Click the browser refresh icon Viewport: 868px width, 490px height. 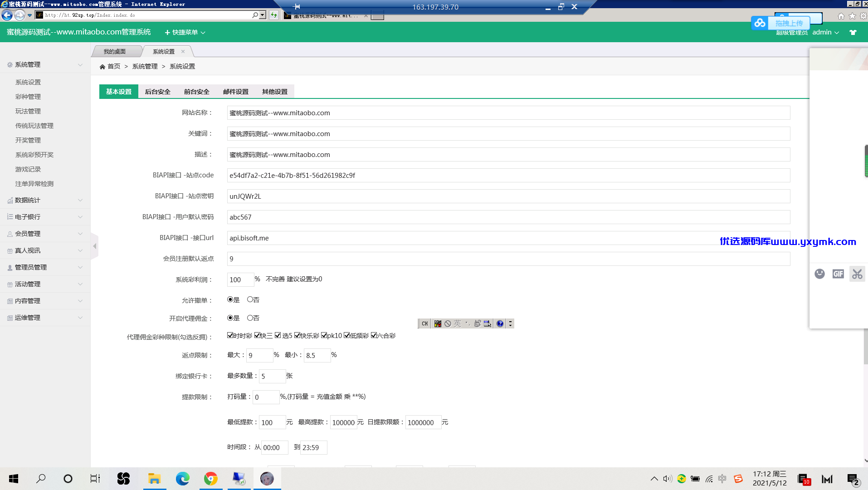click(x=274, y=15)
